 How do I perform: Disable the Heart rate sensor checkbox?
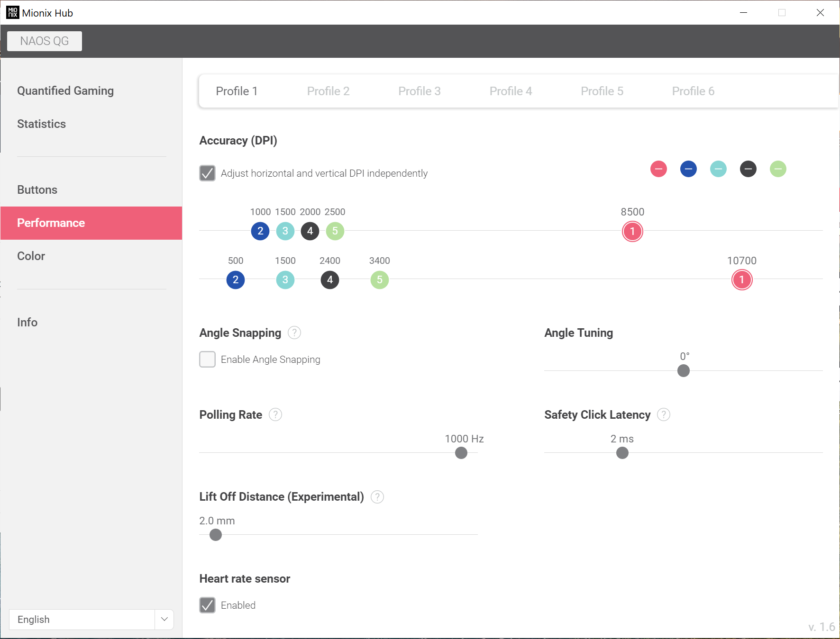(x=208, y=605)
